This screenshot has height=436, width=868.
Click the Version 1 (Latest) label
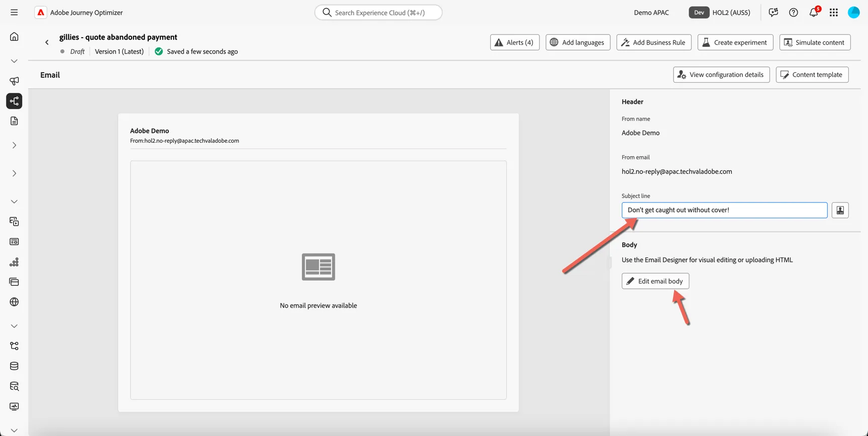tap(119, 51)
